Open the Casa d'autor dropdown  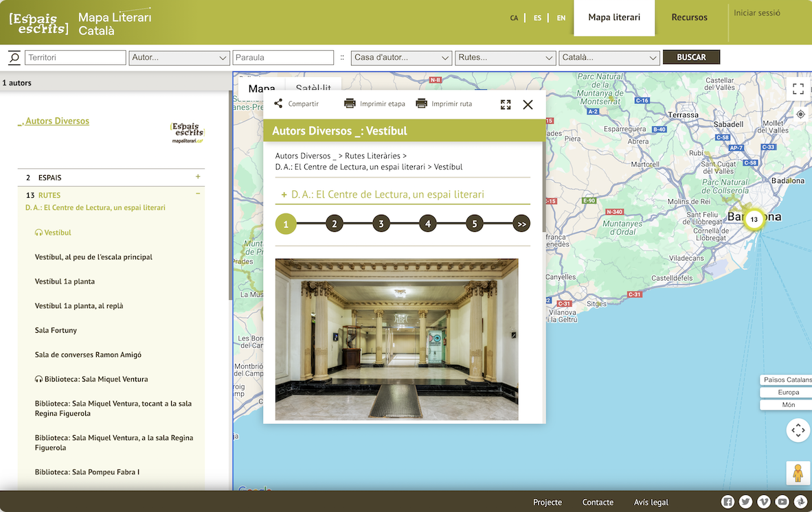click(x=401, y=58)
